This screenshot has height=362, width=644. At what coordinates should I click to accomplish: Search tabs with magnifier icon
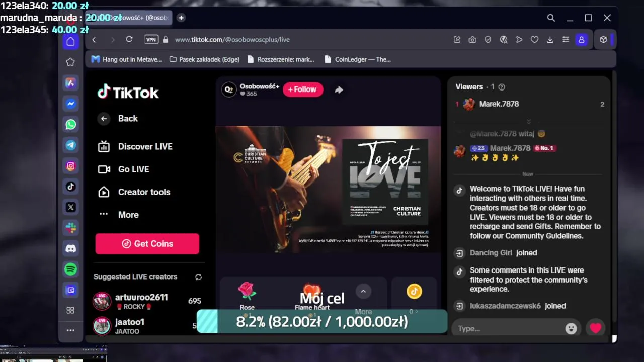tap(551, 18)
